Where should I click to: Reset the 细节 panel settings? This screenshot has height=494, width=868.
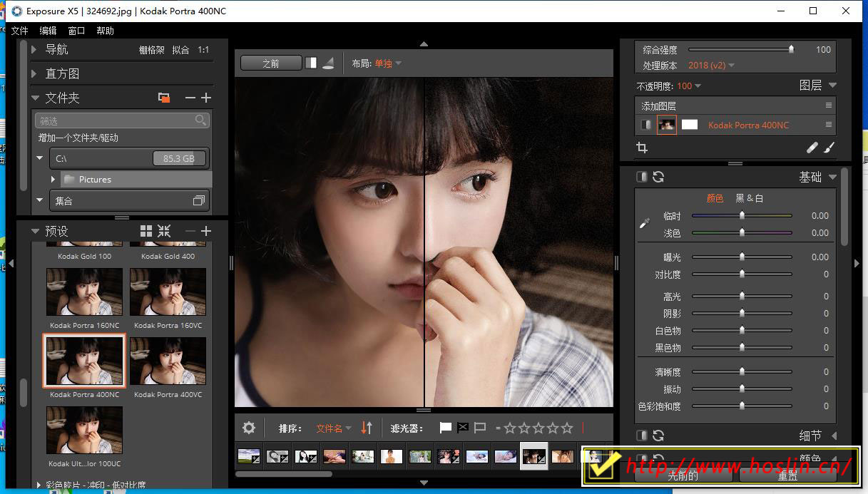[658, 435]
